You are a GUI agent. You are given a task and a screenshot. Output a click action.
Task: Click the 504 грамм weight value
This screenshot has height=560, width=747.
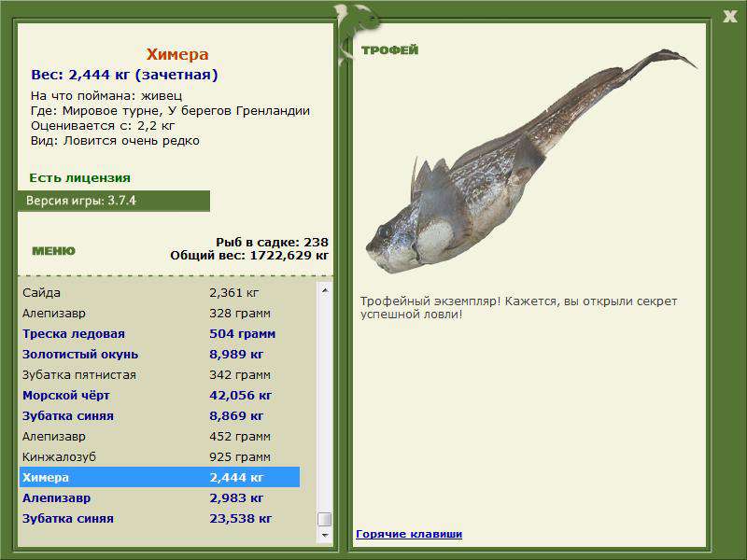(243, 334)
